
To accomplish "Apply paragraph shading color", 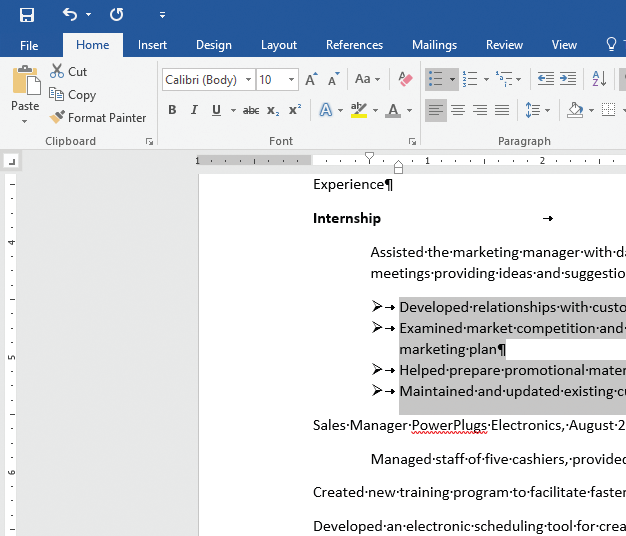I will (x=575, y=110).
